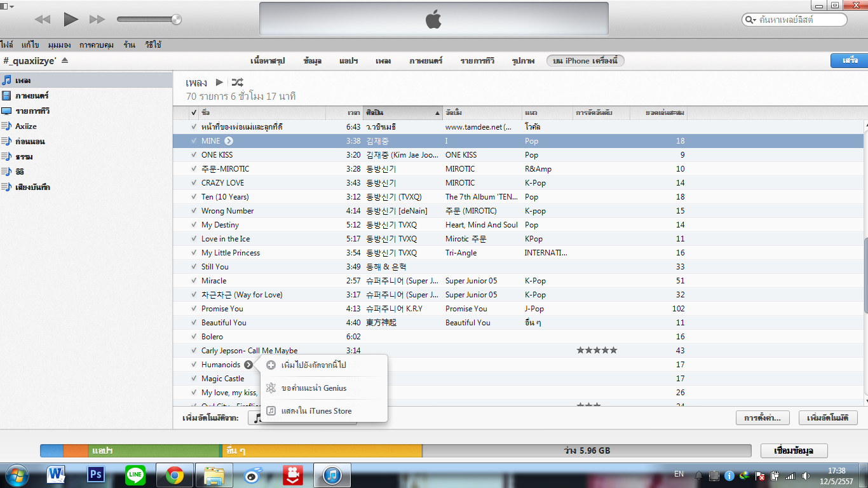Uncheck the CRAZY LOVE song checkbox
The image size is (868, 488).
point(194,183)
